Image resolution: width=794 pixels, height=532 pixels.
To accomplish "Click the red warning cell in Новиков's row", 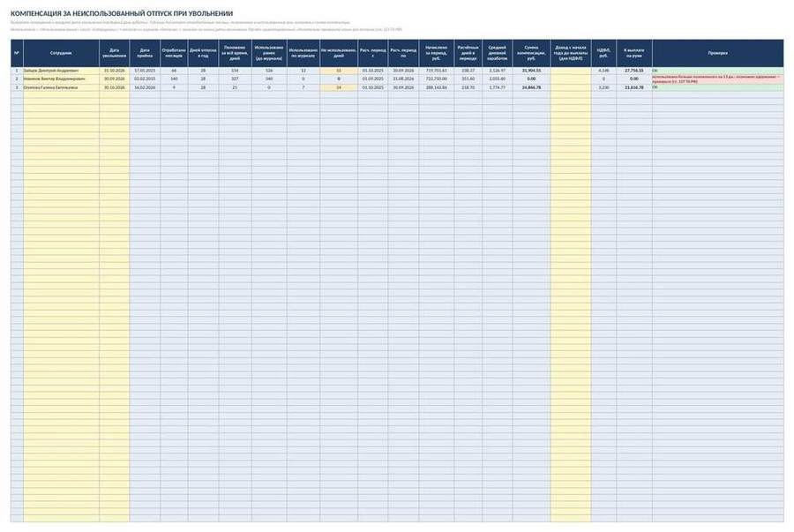I will tap(717, 79).
